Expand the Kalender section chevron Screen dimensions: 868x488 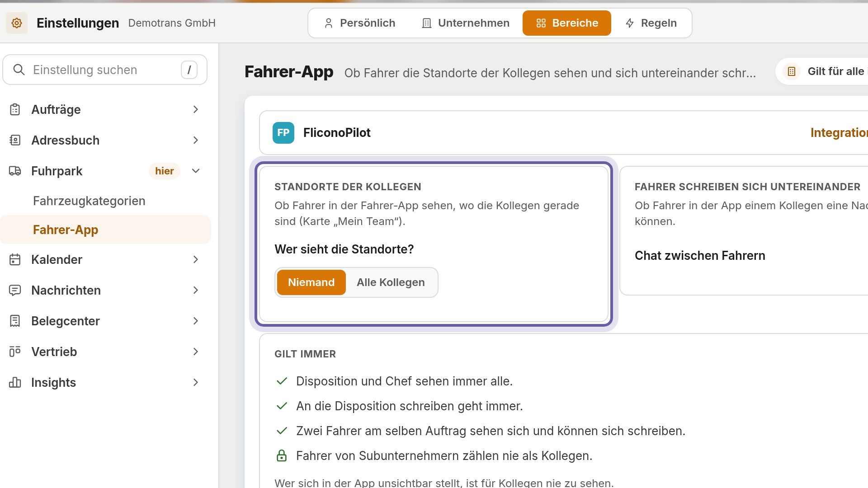coord(196,259)
